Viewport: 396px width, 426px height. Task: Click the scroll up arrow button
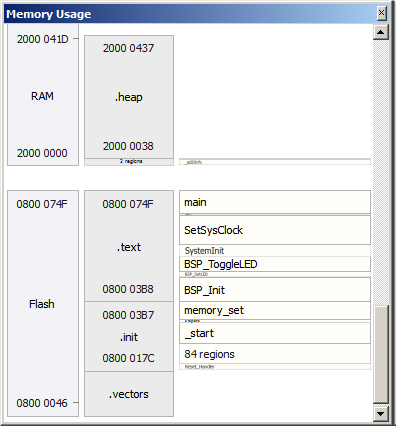tap(380, 32)
